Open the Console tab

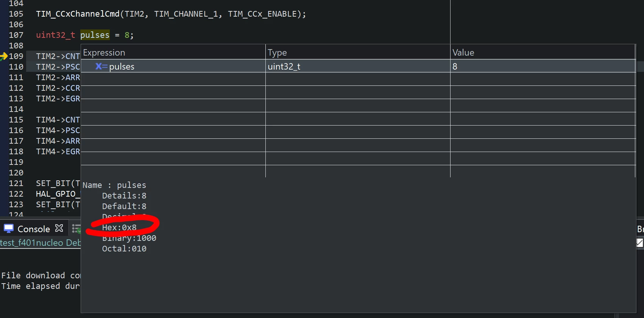pyautogui.click(x=34, y=229)
